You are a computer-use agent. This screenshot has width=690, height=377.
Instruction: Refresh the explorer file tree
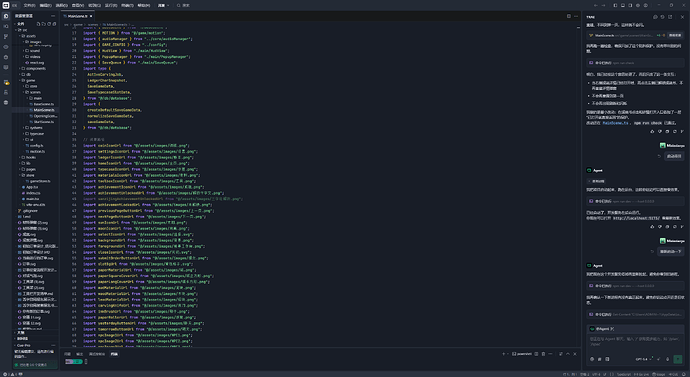[x=49, y=24]
